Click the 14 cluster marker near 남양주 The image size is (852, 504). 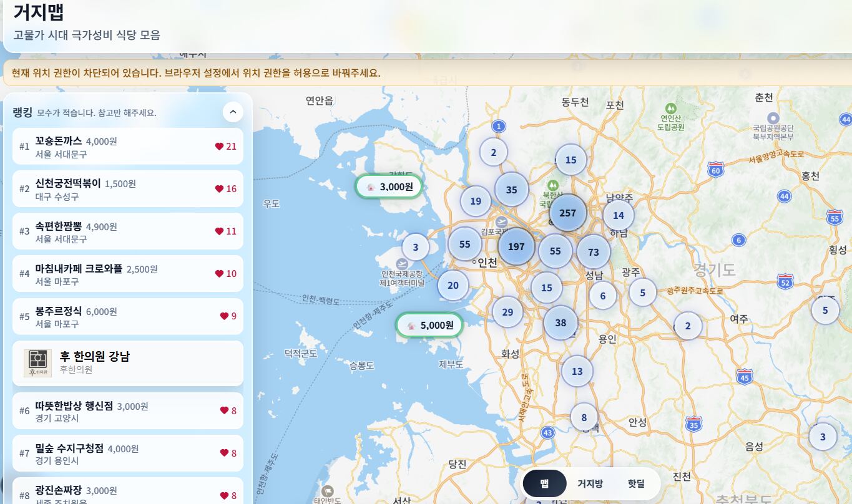pyautogui.click(x=617, y=215)
